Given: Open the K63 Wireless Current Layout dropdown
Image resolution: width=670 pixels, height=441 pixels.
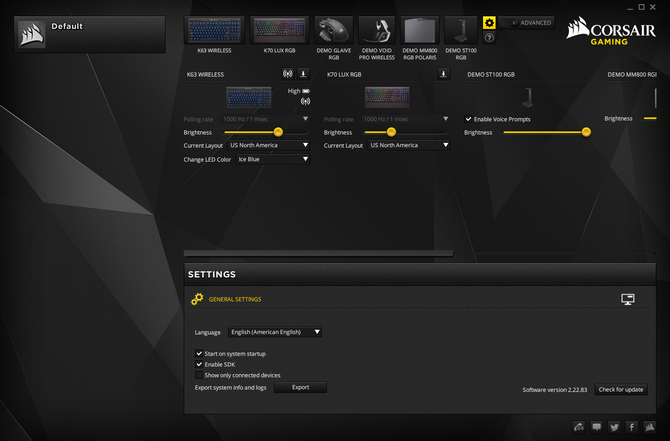Looking at the screenshot, I should [x=268, y=145].
